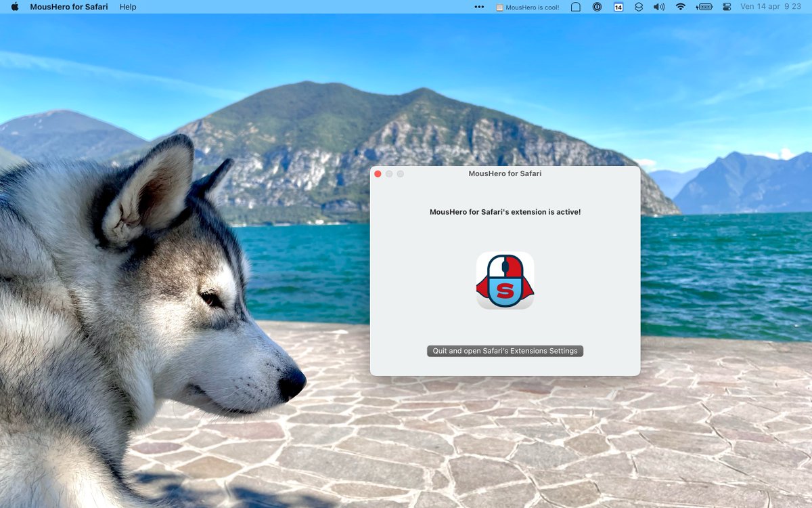Click the rounded arch-shaped menu bar icon
This screenshot has width=812, height=508.
[576, 7]
